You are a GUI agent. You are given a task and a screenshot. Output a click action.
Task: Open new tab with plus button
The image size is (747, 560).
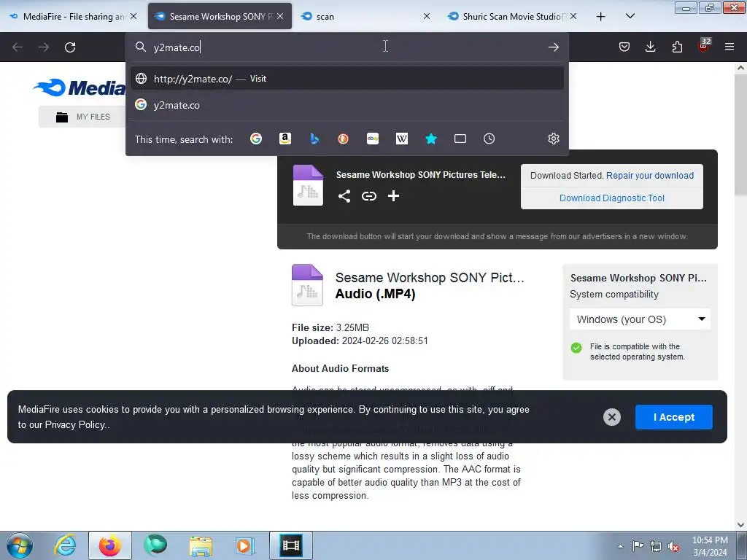[601, 16]
